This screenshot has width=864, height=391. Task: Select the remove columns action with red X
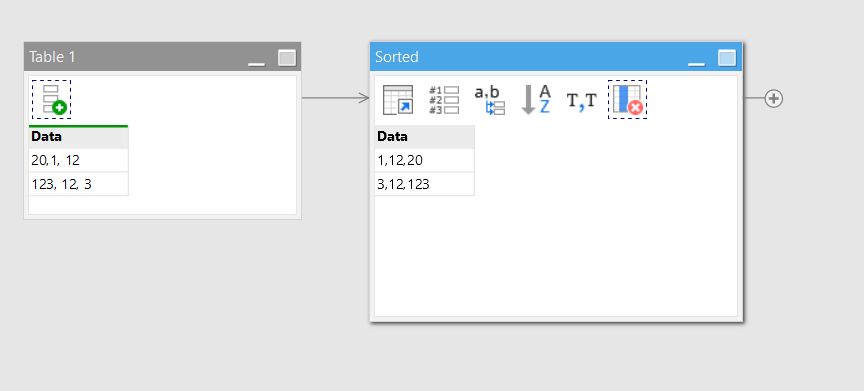coord(628,99)
